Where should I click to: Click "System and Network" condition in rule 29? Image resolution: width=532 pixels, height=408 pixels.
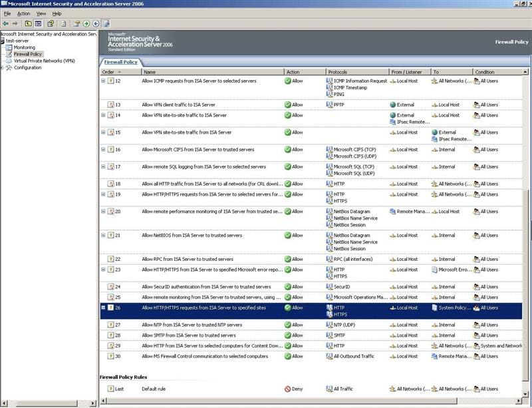501,346
